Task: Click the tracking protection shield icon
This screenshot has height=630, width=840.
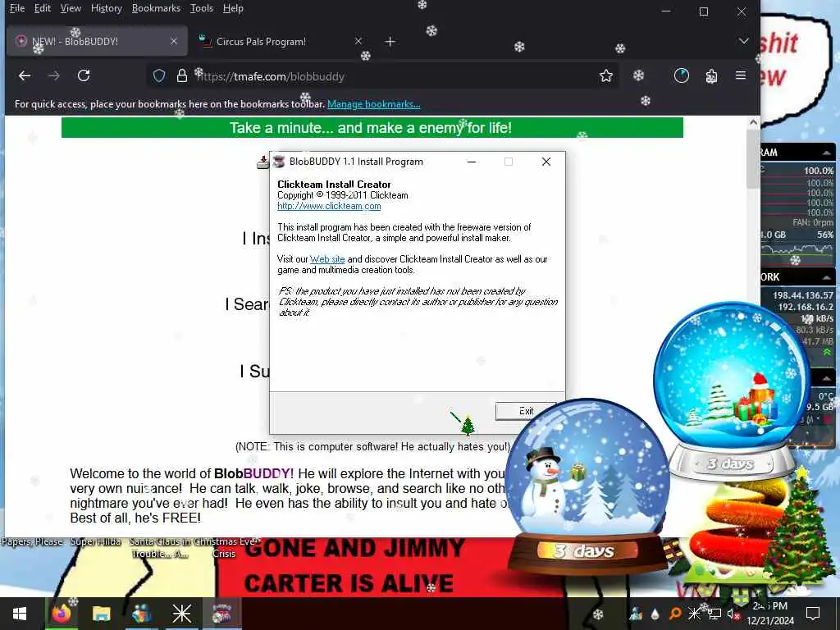Action: click(x=159, y=76)
